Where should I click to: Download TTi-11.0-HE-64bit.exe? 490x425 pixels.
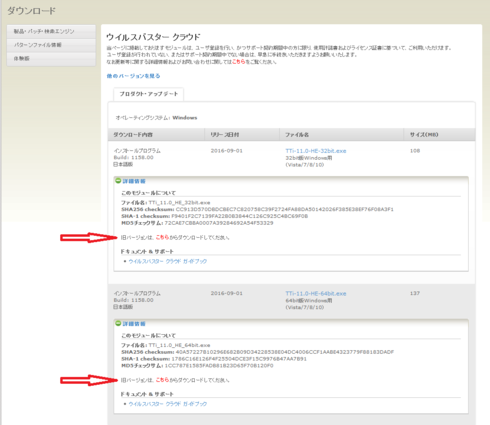tap(316, 294)
